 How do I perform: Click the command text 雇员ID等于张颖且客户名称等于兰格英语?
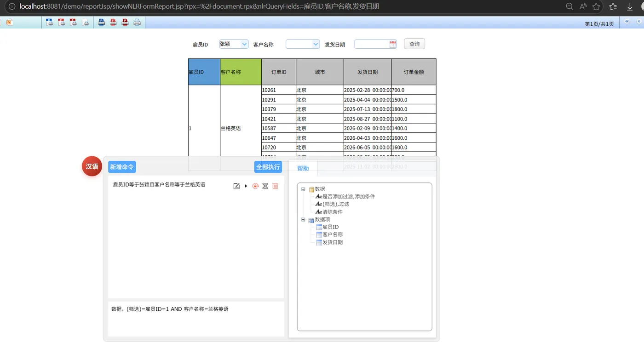159,185
